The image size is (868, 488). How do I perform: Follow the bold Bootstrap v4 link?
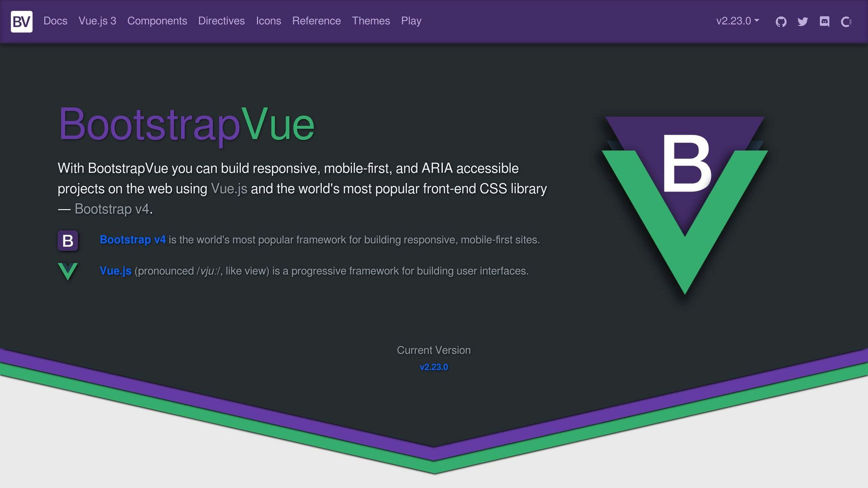pos(133,240)
